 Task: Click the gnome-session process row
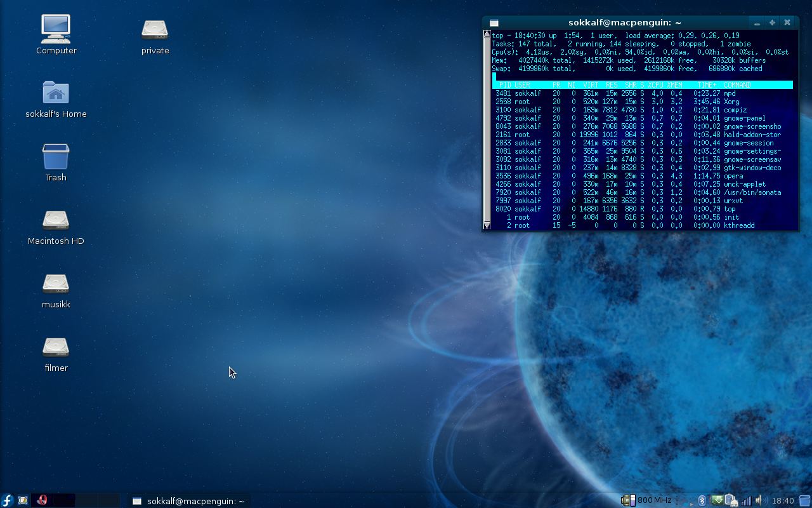[x=643, y=143]
